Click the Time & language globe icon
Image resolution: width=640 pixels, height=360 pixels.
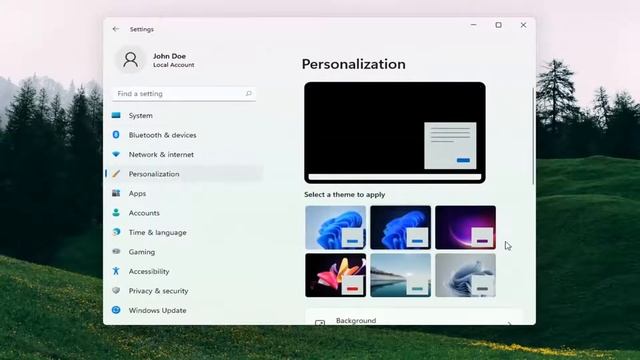point(116,232)
